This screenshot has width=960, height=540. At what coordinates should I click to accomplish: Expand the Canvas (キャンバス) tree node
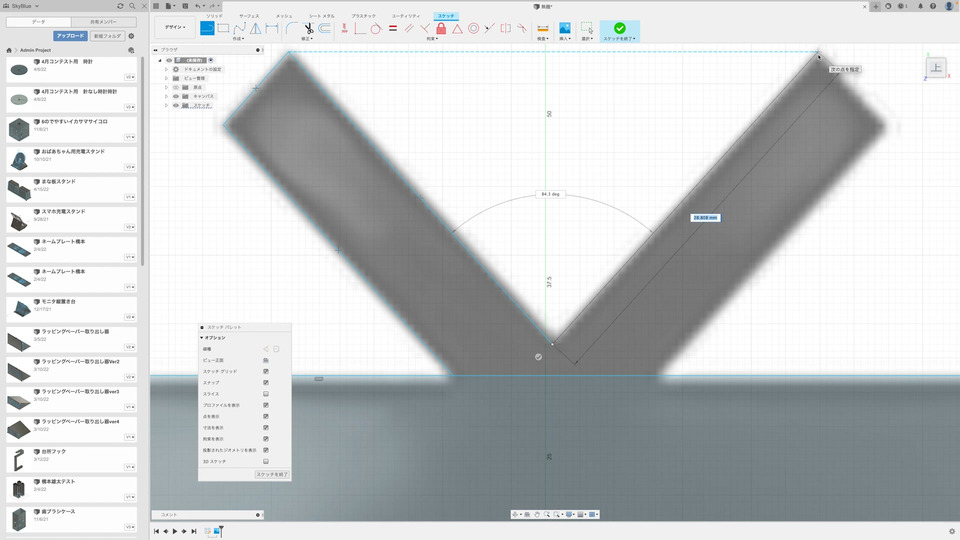(167, 96)
